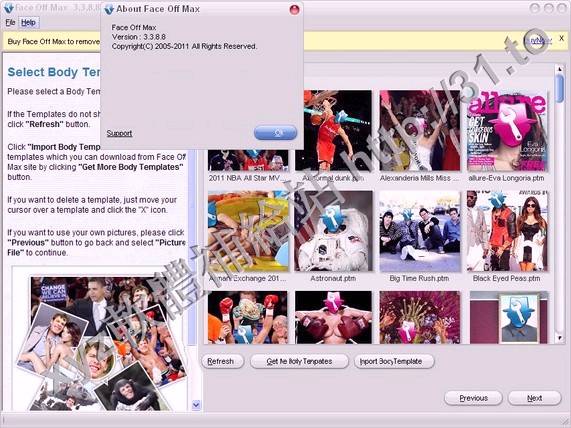571x428 pixels.
Task: Choose the allure-Eva Longoria.ptm template
Action: point(507,131)
